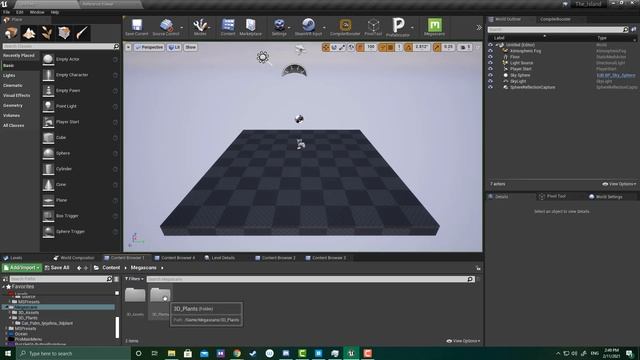Launch Marketplace from the toolbar
The image size is (640, 360).
[251, 27]
